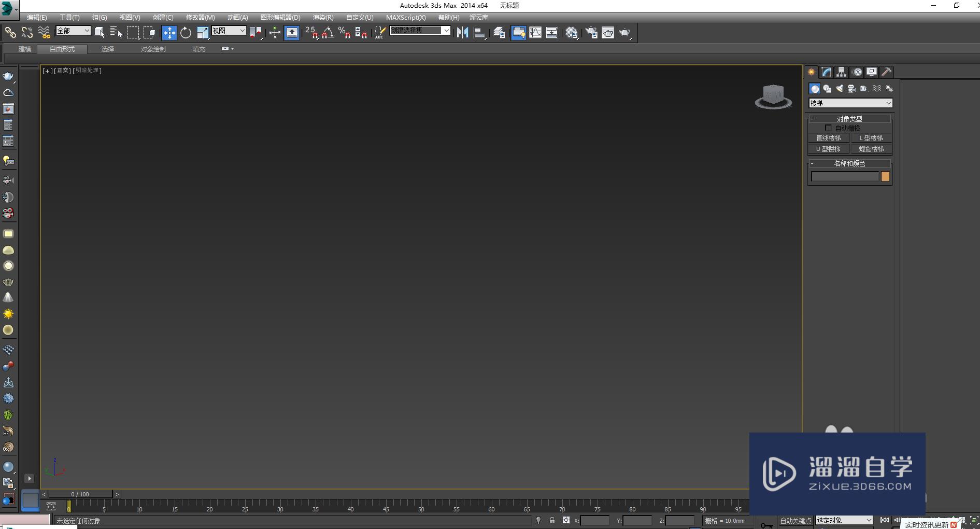The height and width of the screenshot is (529, 980).
Task: Click the Use Pivot Point Center icon
Action: (255, 33)
